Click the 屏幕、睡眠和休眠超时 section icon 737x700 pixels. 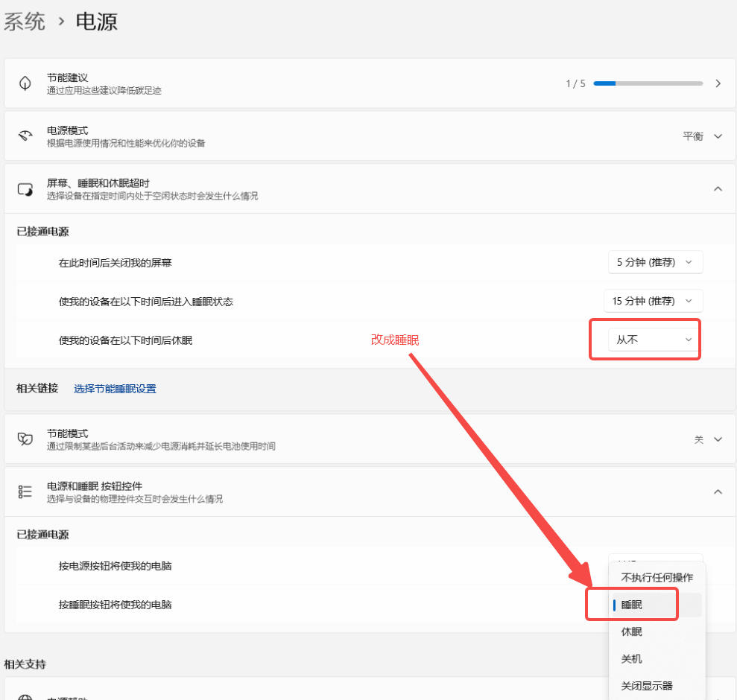click(x=25, y=188)
